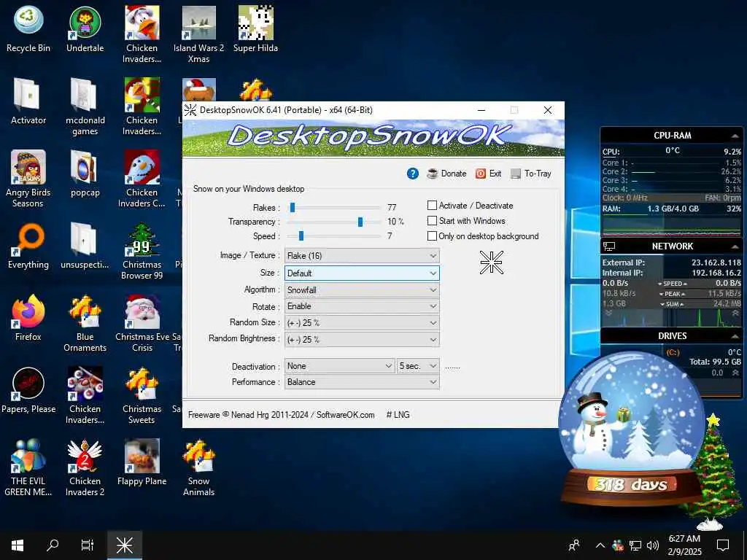Screen dimensions: 747x560
Task: Enable Start with Windows checkbox
Action: [432, 220]
